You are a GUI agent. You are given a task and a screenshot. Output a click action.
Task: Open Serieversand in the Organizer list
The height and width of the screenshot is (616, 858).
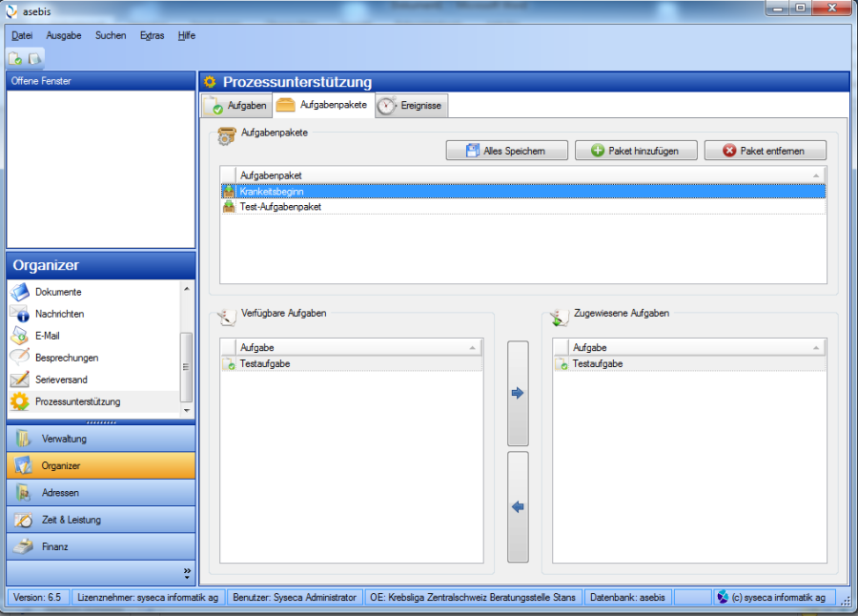93,380
